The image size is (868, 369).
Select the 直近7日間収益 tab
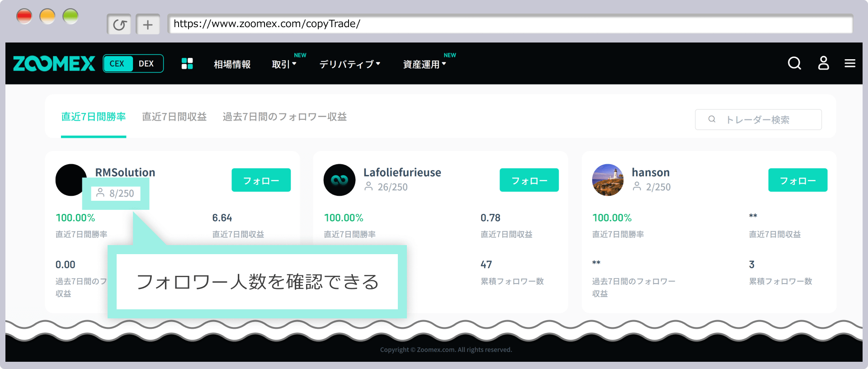(x=174, y=117)
